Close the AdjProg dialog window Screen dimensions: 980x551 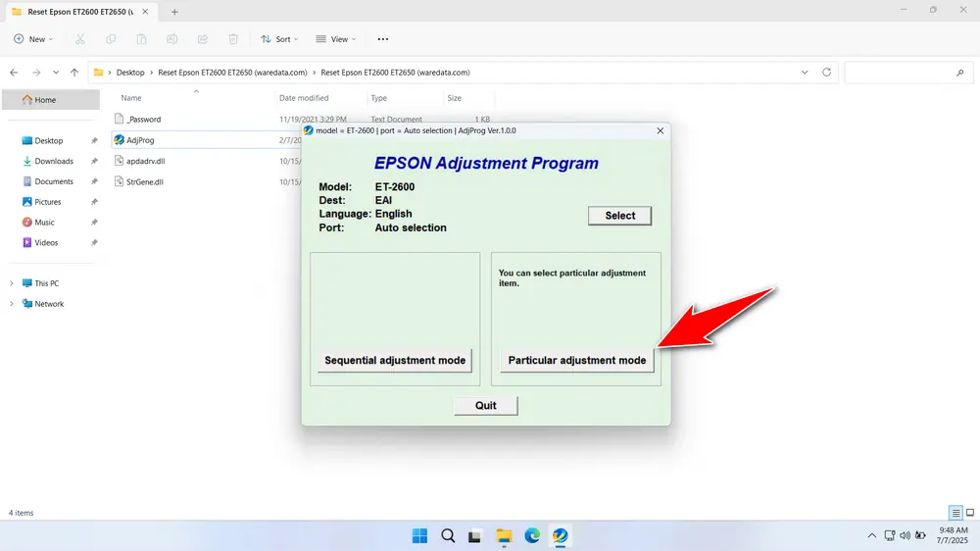[660, 130]
